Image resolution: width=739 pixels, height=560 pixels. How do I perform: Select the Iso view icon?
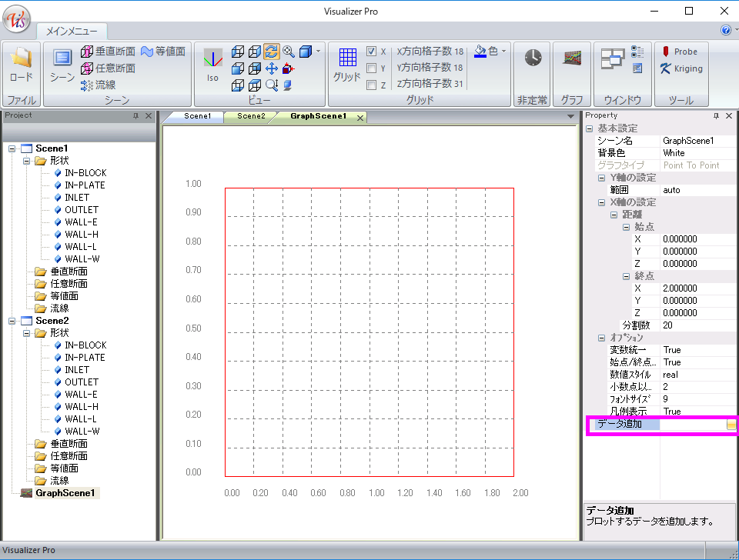(212, 65)
